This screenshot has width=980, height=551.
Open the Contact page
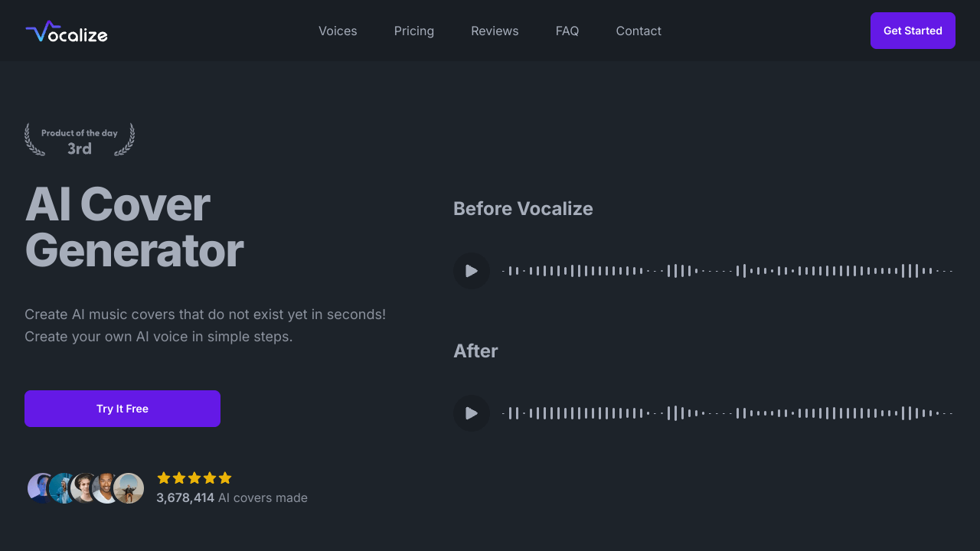click(x=639, y=31)
